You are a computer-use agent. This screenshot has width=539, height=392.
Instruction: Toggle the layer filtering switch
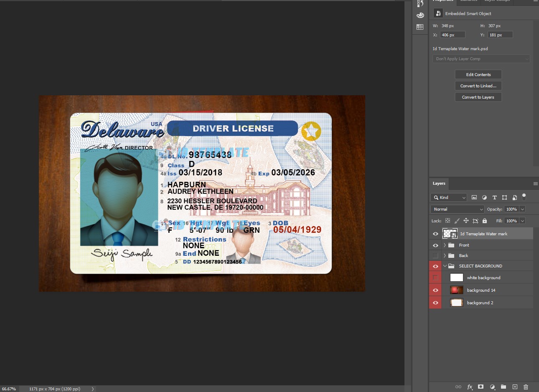524,197
